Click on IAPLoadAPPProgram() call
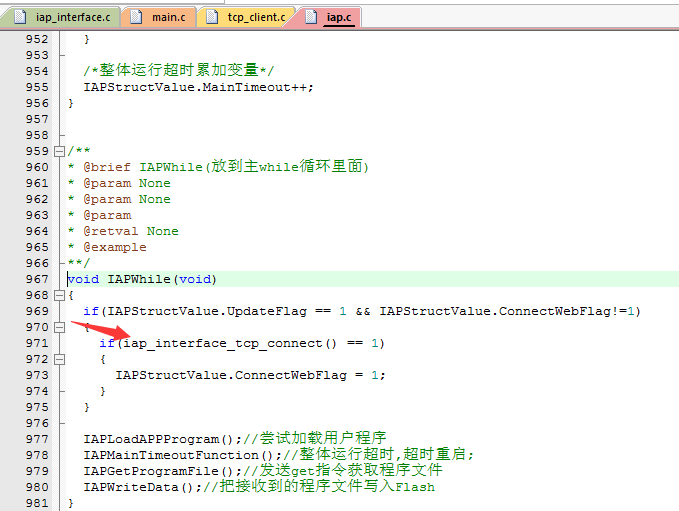Viewport: 679px width, 511px height. pos(162,439)
